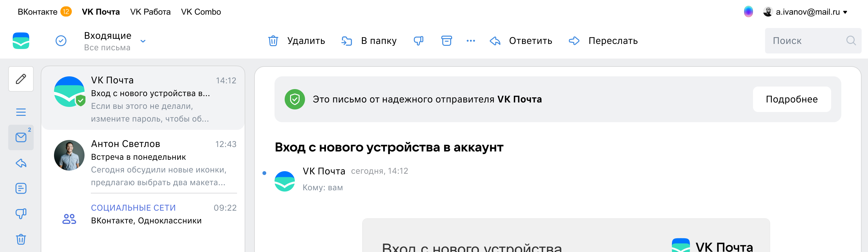Click the colorful assistant orb icon
Image resolution: width=868 pixels, height=252 pixels.
click(749, 12)
